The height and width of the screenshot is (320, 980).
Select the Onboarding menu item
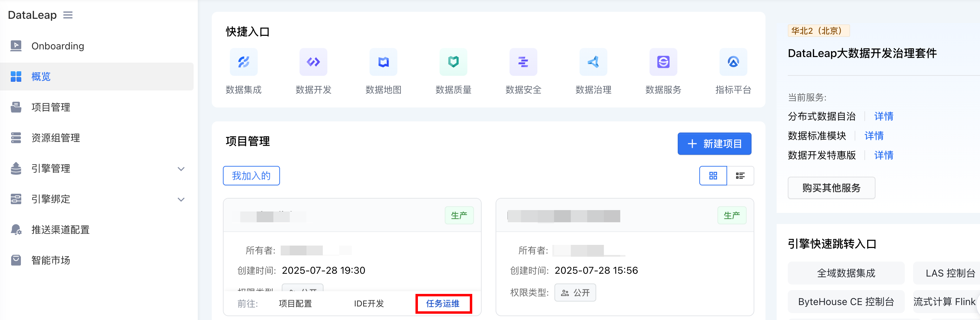pyautogui.click(x=97, y=46)
